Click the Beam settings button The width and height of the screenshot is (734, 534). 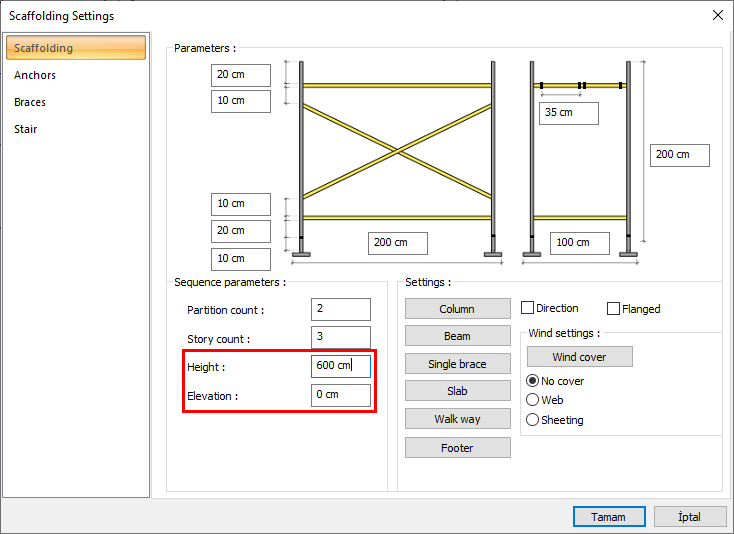pyautogui.click(x=457, y=336)
